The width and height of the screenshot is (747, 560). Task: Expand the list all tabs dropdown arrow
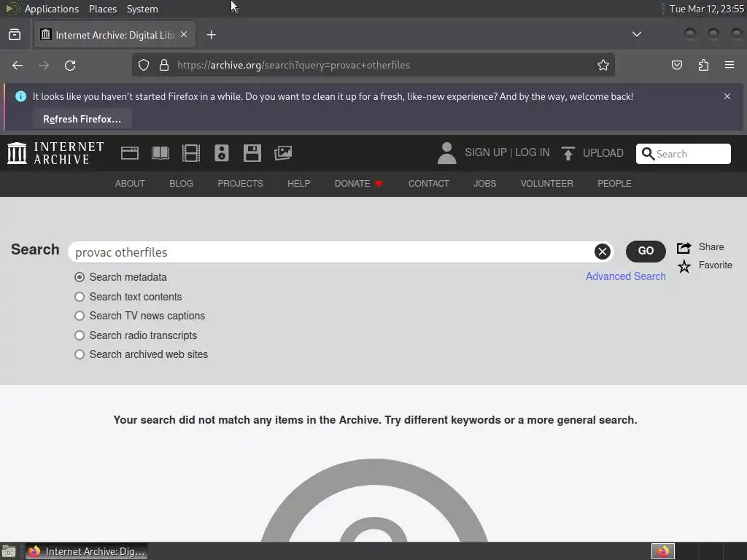click(636, 34)
